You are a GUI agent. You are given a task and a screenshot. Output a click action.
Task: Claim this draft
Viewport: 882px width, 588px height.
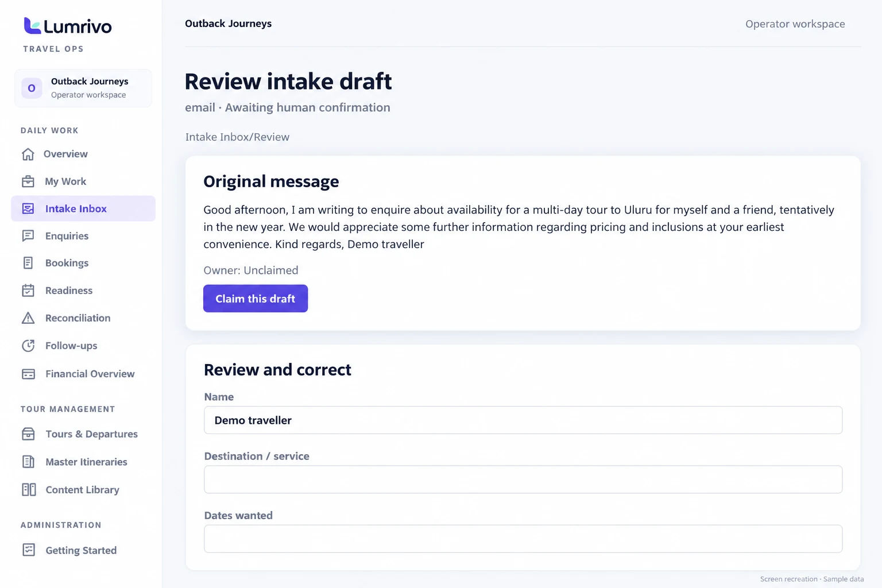point(256,299)
